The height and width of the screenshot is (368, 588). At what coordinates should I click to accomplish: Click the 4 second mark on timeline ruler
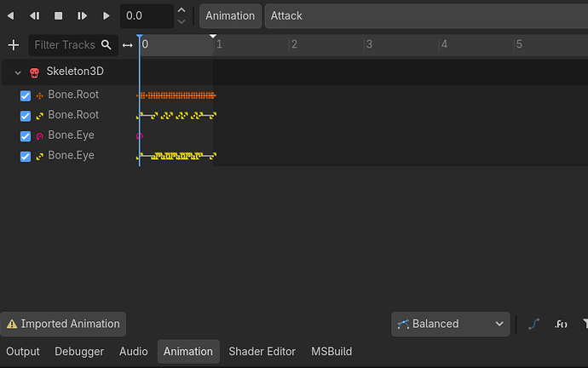(x=444, y=44)
